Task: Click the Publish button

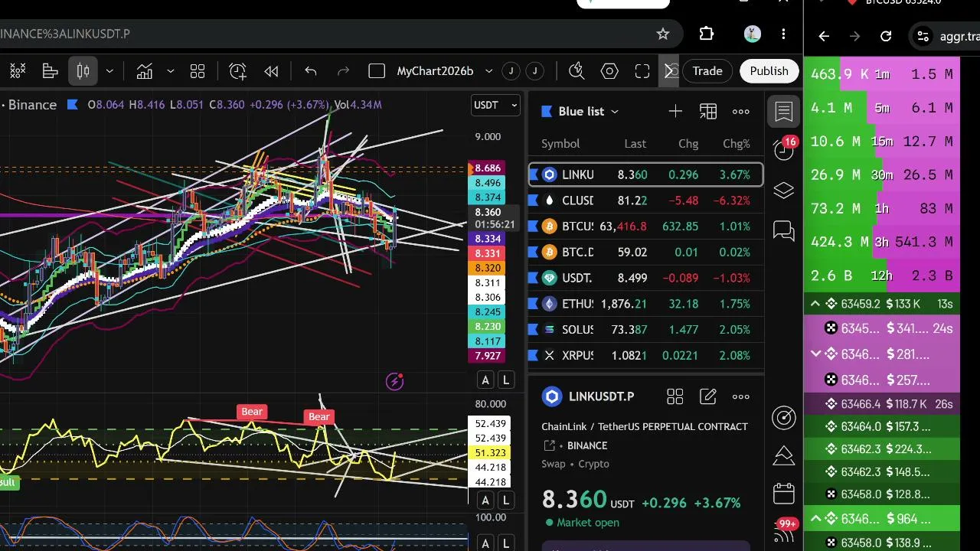Action: point(769,71)
